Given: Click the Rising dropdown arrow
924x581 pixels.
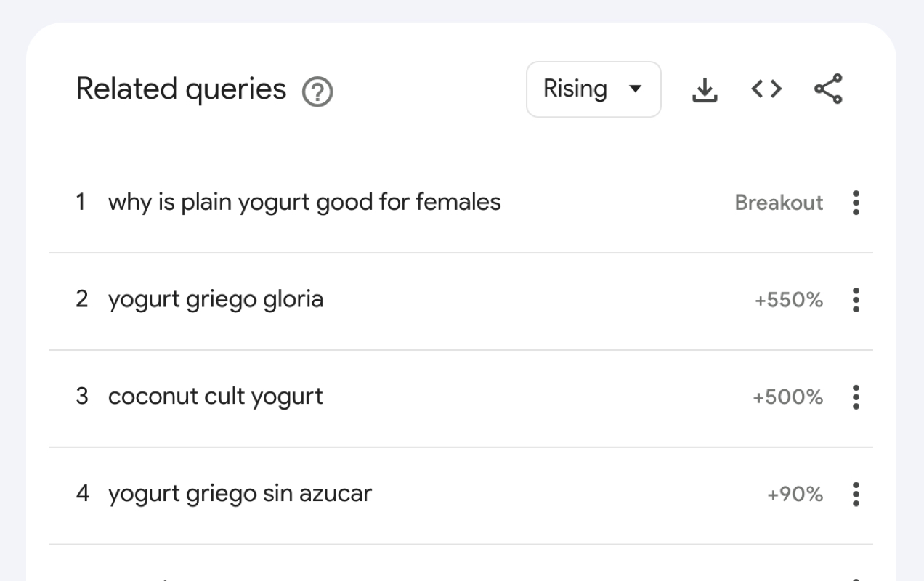Looking at the screenshot, I should [636, 89].
